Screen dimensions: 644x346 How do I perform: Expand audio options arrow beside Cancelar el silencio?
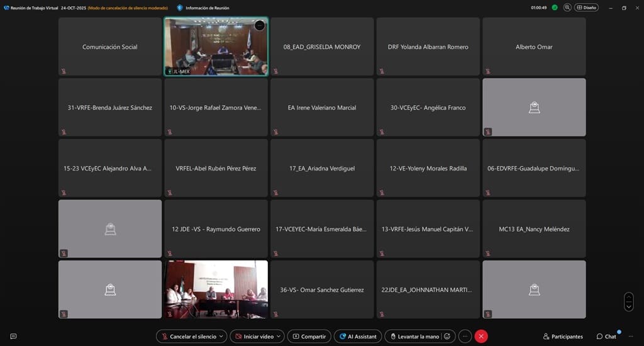tap(221, 337)
